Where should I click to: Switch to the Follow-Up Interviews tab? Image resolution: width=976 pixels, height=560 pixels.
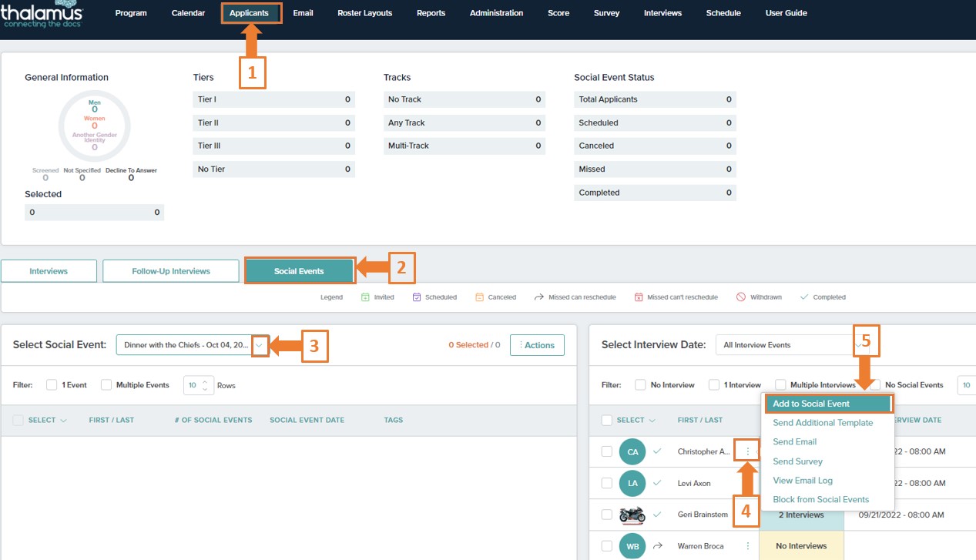coord(170,271)
